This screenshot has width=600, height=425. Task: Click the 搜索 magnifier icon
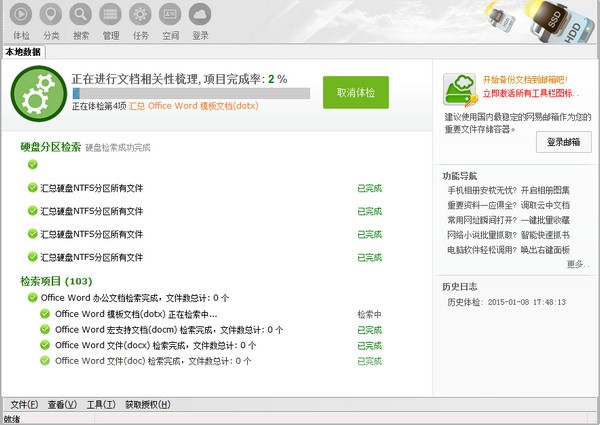pos(80,15)
